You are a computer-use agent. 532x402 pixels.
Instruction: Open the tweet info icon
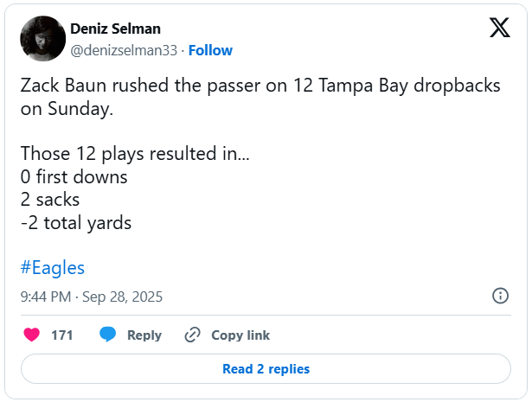coord(500,296)
